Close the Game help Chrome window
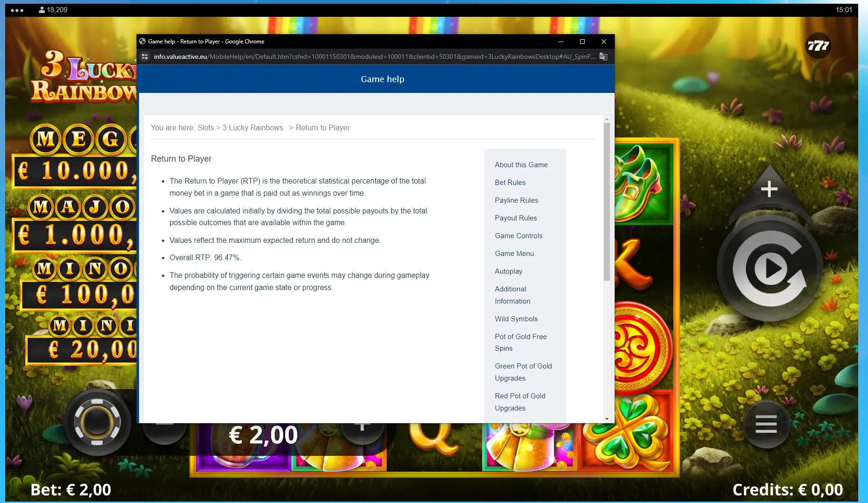 [x=604, y=42]
